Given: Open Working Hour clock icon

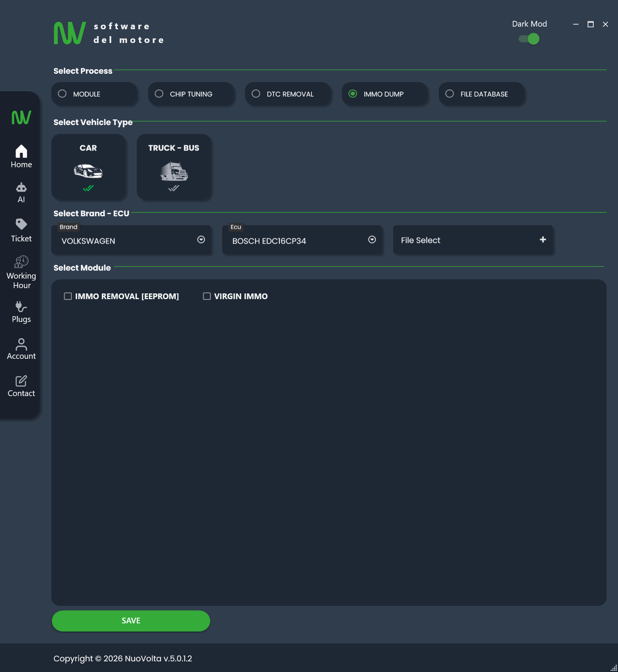Looking at the screenshot, I should point(21,262).
